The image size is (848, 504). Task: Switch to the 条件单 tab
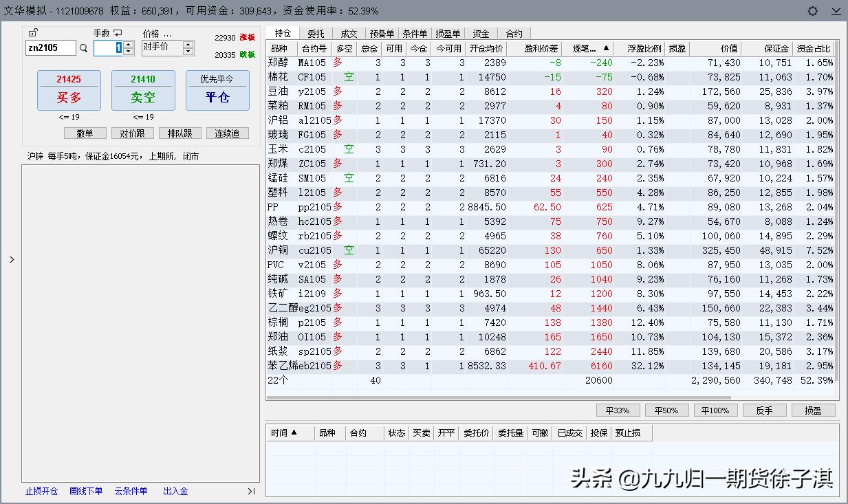coord(415,33)
